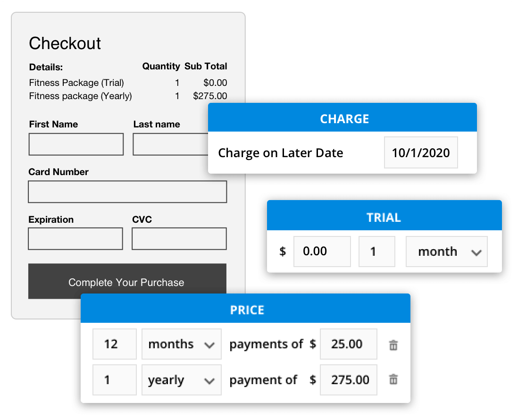Select the PRICE panel header

246,310
